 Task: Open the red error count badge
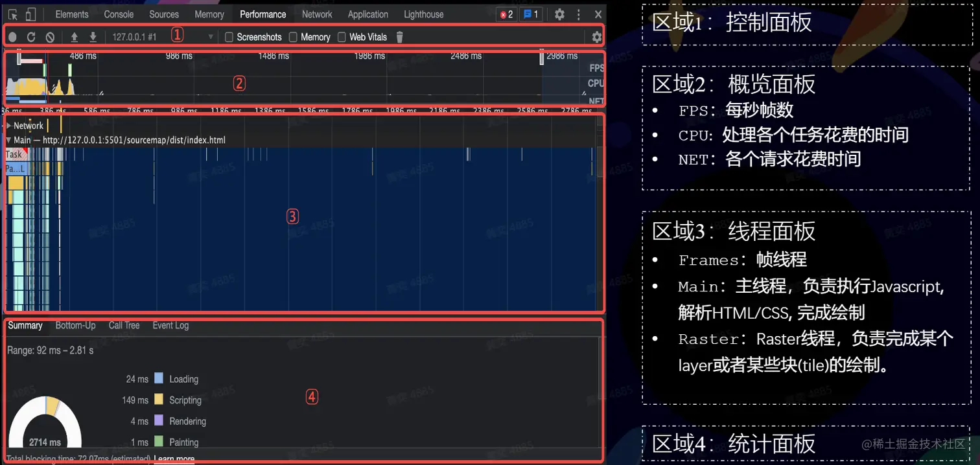(x=507, y=14)
